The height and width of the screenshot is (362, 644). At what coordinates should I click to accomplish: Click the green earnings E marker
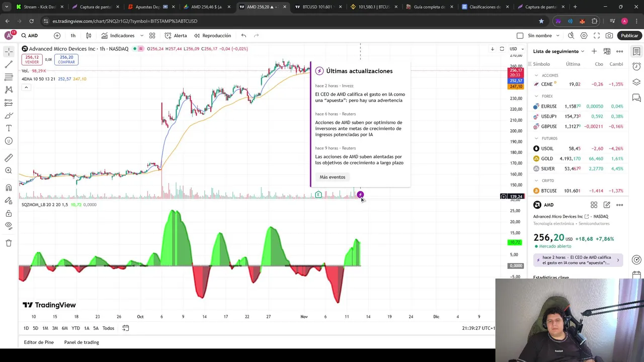pos(318,195)
